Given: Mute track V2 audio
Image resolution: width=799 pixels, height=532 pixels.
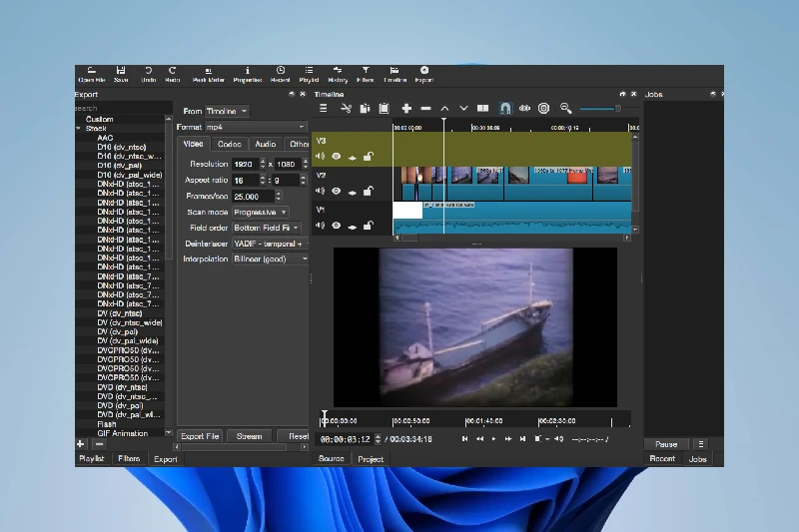Looking at the screenshot, I should click(320, 191).
